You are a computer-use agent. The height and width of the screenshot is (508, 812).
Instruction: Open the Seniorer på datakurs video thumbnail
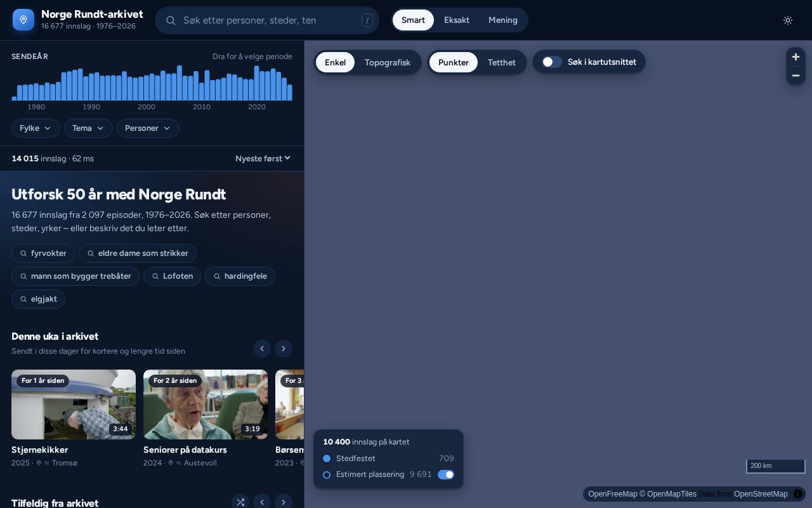pyautogui.click(x=206, y=404)
